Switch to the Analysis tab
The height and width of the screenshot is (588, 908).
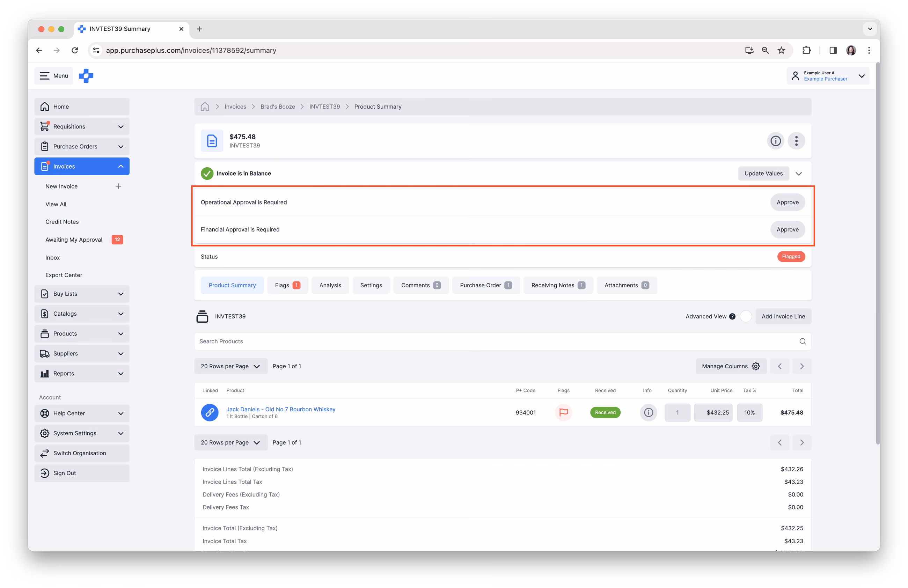click(330, 286)
